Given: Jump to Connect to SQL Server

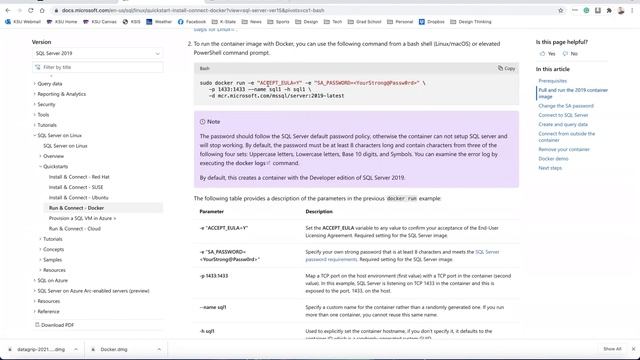Looking at the screenshot, I should 563,115.
